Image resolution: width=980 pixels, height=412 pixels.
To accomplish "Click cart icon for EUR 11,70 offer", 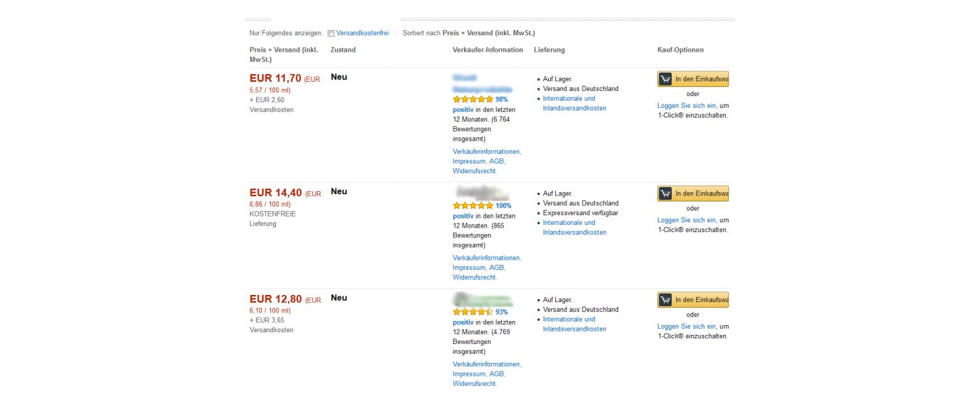I will pyautogui.click(x=665, y=79).
